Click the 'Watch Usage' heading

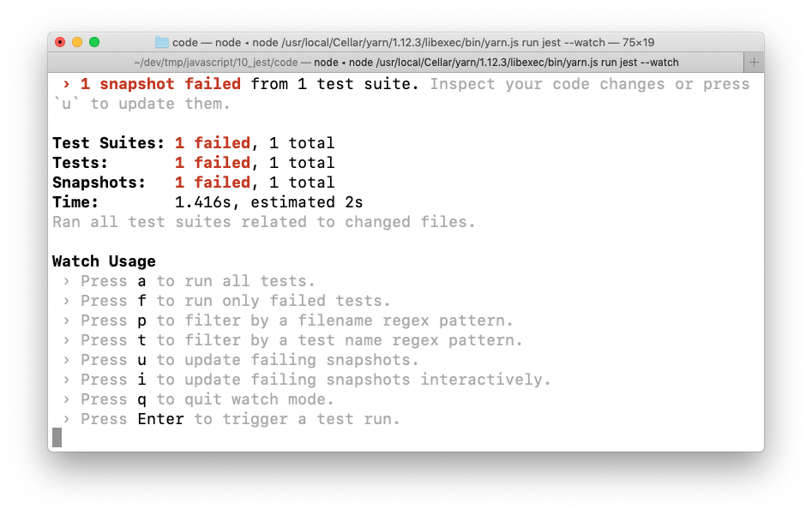coord(104,261)
